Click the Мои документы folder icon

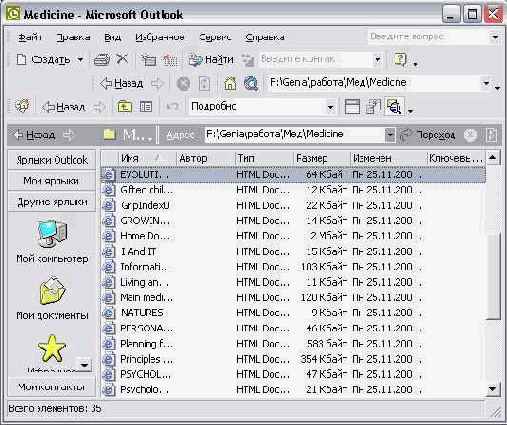pos(52,291)
